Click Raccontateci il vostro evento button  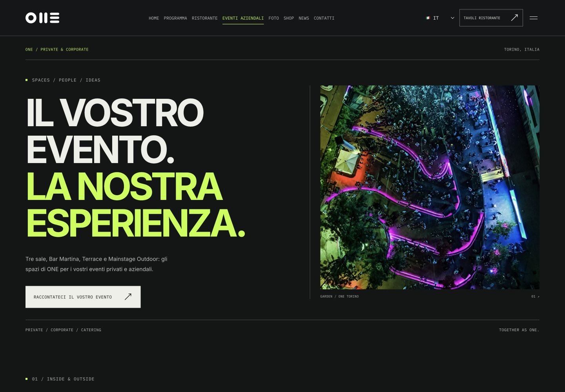click(x=83, y=297)
